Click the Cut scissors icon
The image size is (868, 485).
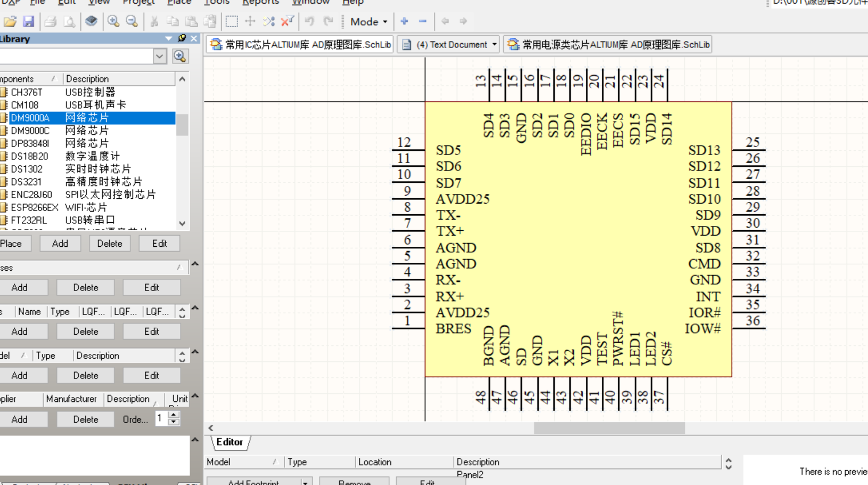click(x=154, y=21)
